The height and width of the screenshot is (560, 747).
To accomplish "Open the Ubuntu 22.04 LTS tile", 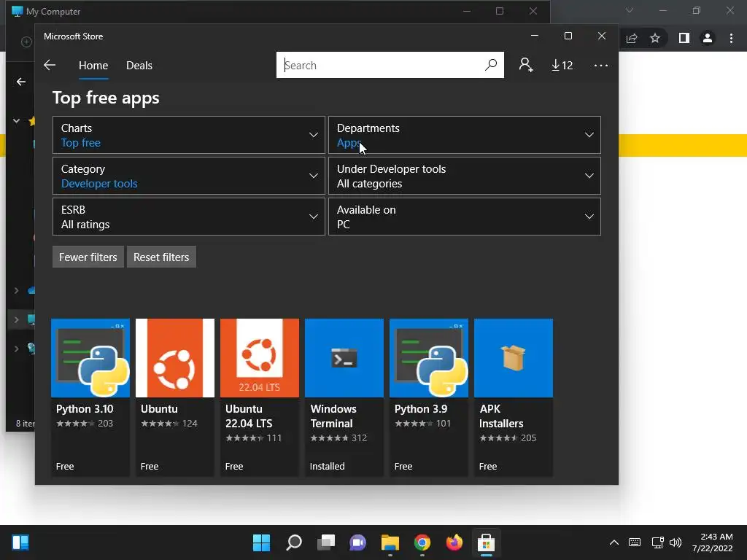I will tap(260, 397).
